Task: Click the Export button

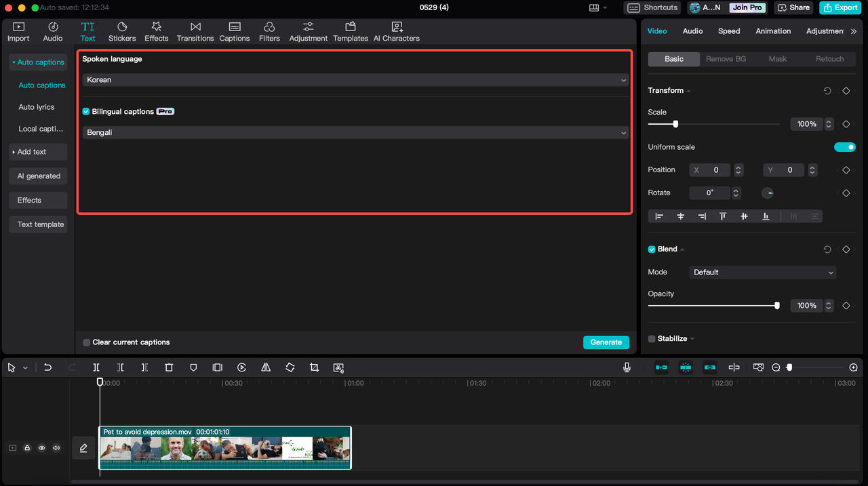Action: (840, 7)
